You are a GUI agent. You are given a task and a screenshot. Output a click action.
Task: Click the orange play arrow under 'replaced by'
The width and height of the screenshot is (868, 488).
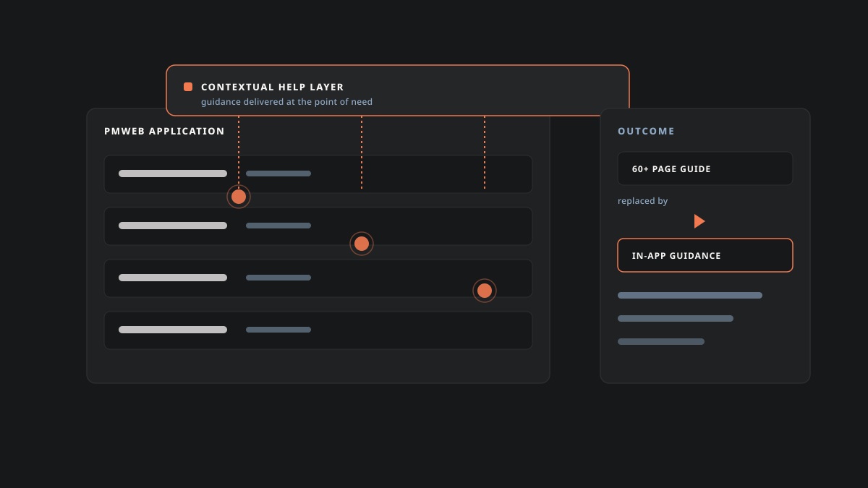pos(699,221)
